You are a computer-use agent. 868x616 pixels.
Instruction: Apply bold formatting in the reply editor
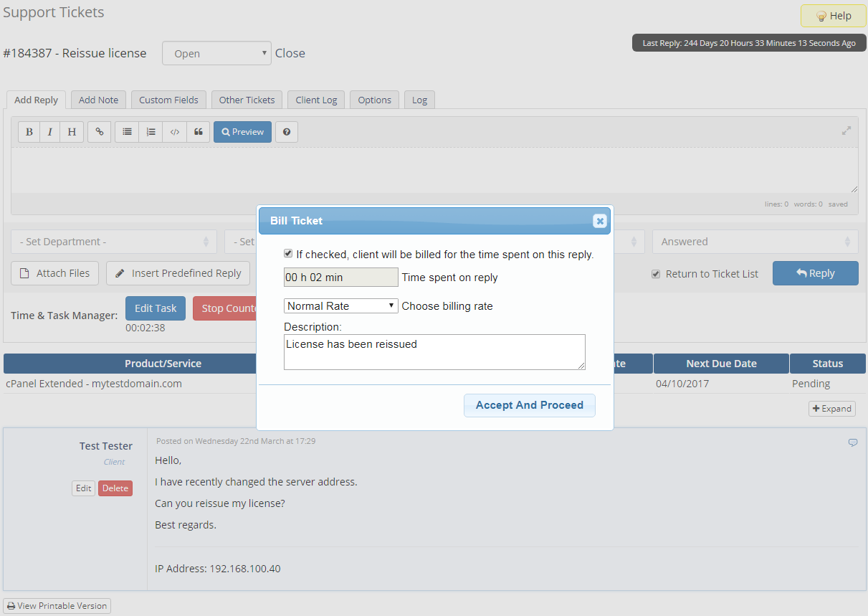click(29, 132)
